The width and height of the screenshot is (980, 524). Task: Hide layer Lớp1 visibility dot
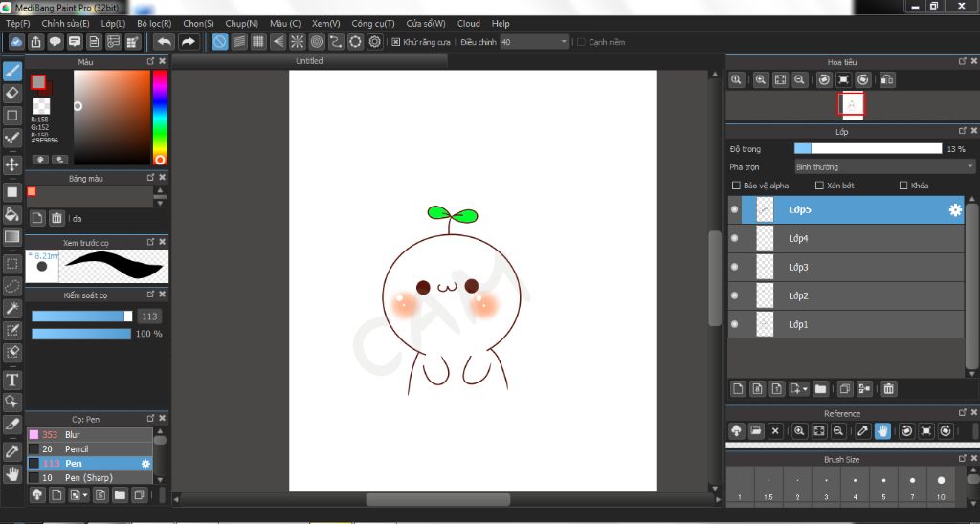[x=734, y=324]
